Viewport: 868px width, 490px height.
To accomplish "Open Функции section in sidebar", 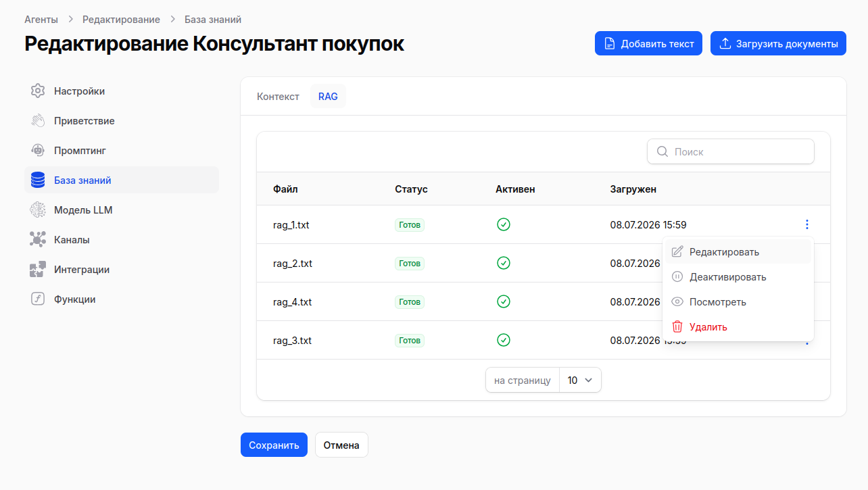I will pos(122,299).
